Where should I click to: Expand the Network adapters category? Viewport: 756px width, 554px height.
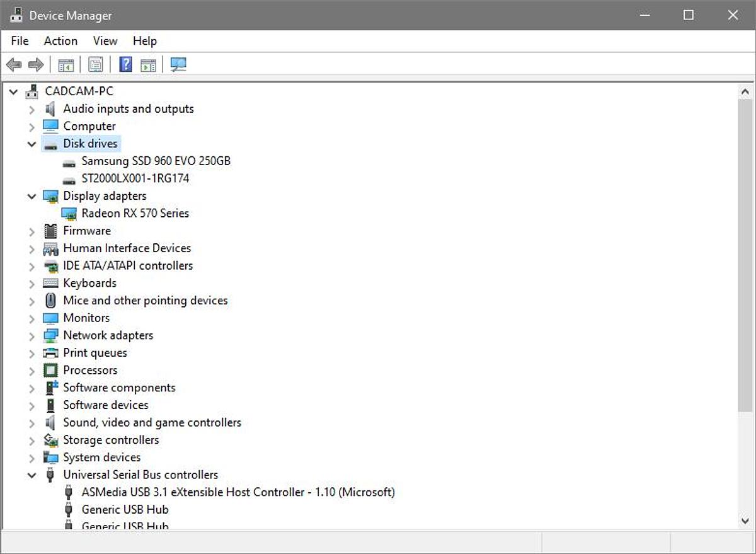pos(31,335)
